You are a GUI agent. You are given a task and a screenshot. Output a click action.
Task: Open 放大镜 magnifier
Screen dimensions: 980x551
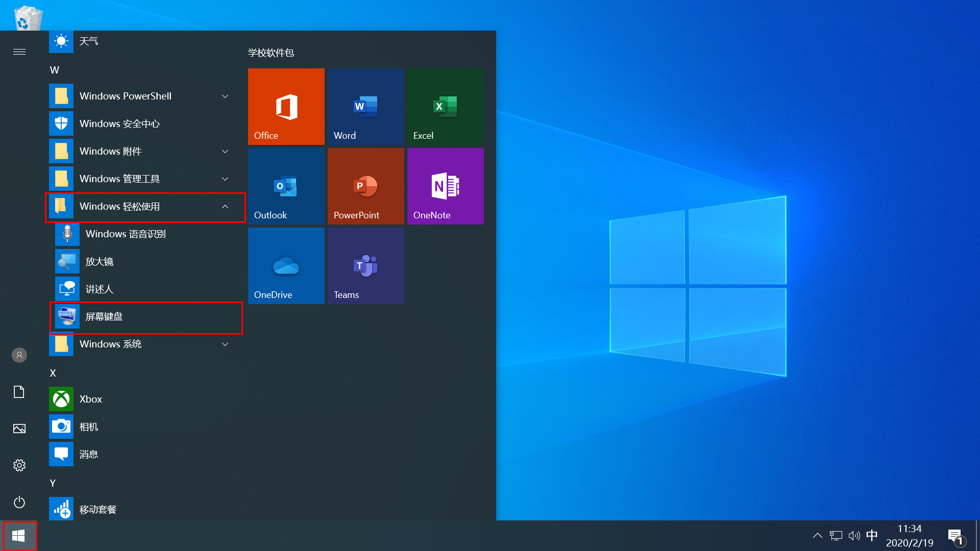[145, 261]
